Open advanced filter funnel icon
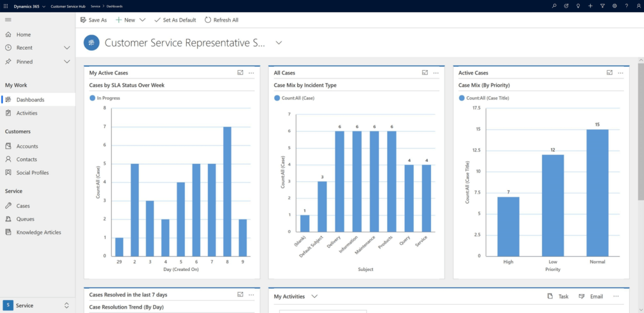 click(603, 6)
